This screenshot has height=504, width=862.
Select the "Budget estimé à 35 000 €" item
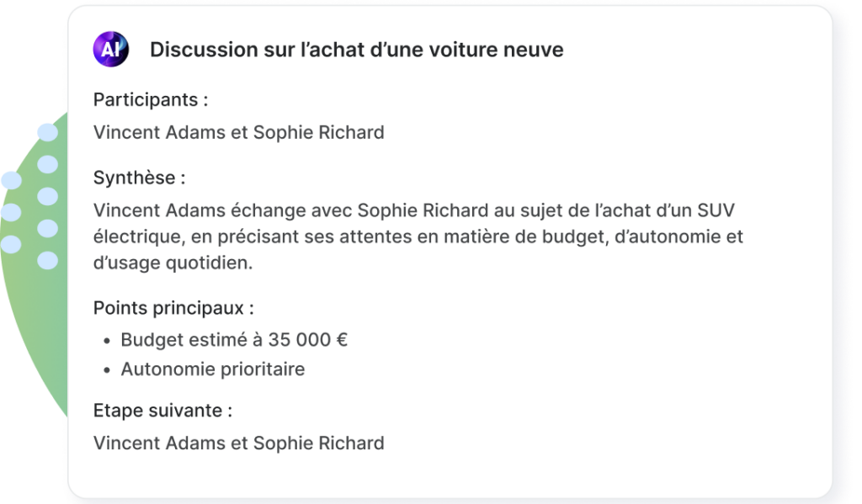(234, 340)
